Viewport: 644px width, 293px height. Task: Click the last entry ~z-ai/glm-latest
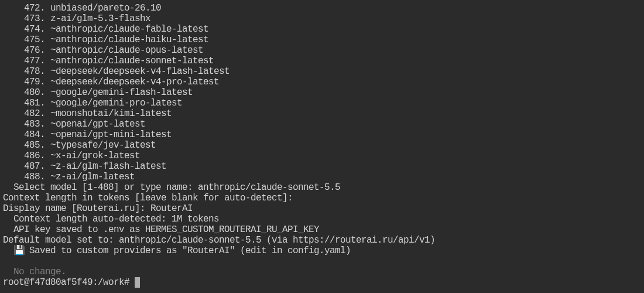pyautogui.click(x=93, y=176)
